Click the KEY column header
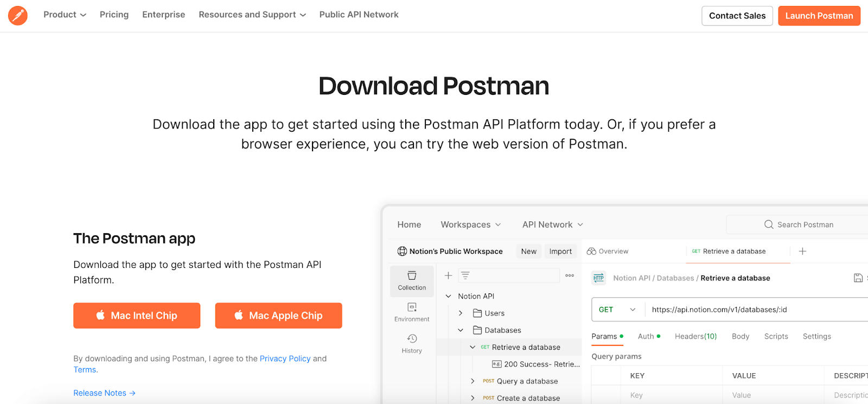The width and height of the screenshot is (868, 404). coord(637,376)
